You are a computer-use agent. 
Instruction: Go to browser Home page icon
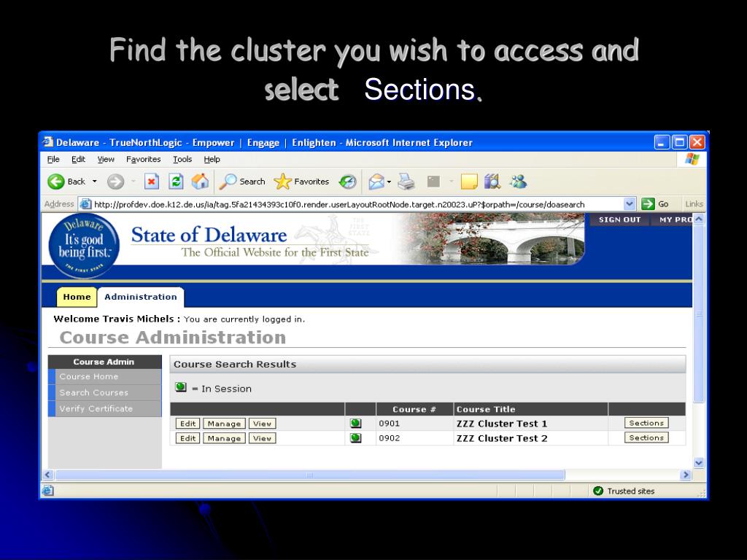[x=200, y=182]
